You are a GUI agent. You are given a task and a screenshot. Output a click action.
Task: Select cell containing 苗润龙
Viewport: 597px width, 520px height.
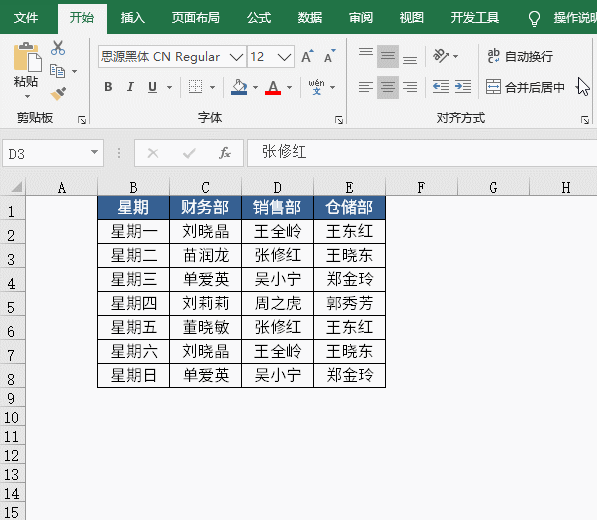point(206,255)
